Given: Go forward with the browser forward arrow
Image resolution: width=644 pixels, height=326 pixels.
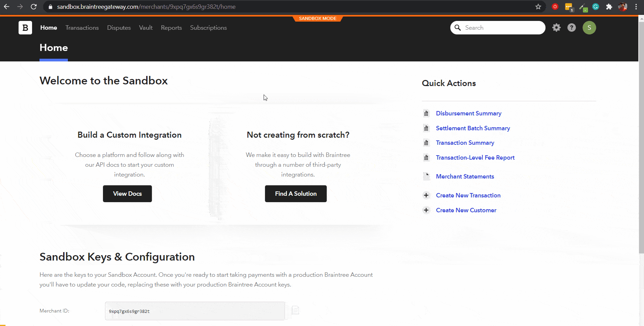Looking at the screenshot, I should pyautogui.click(x=20, y=7).
